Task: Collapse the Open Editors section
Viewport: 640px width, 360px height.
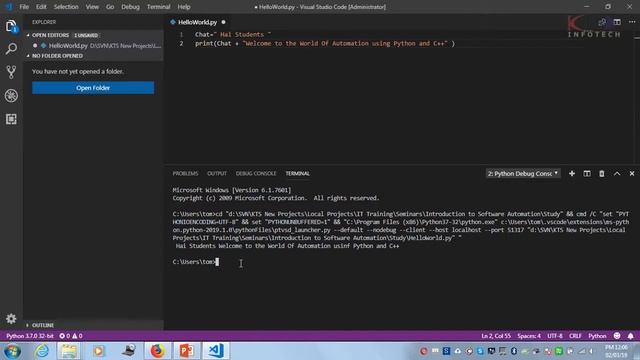Action: pos(94,35)
